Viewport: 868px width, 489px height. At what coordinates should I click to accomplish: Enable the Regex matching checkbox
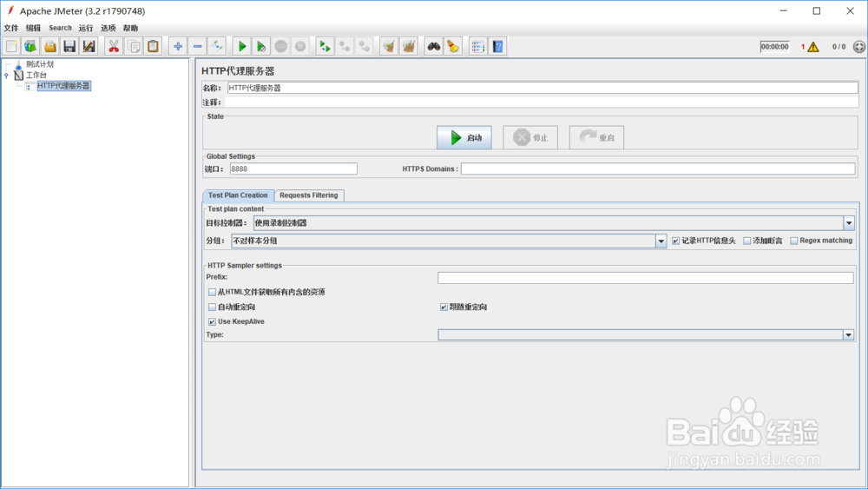794,241
